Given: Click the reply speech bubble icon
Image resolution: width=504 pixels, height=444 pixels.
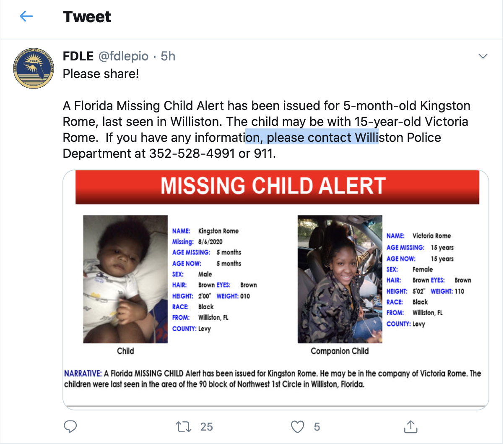Looking at the screenshot, I should (70, 426).
